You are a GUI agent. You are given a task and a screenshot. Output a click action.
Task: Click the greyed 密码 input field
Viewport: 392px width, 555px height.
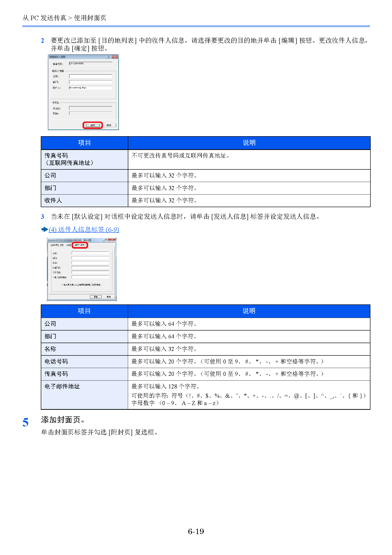[x=91, y=113]
